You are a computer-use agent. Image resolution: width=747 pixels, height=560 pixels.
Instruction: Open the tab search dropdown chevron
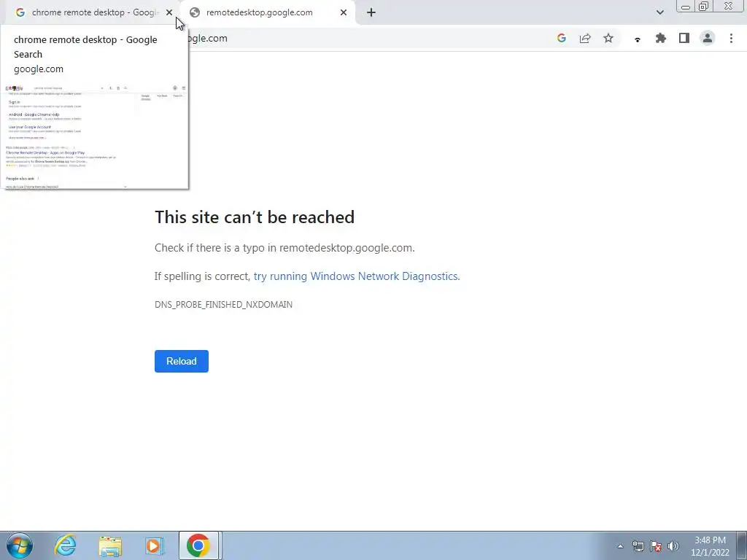coord(659,12)
